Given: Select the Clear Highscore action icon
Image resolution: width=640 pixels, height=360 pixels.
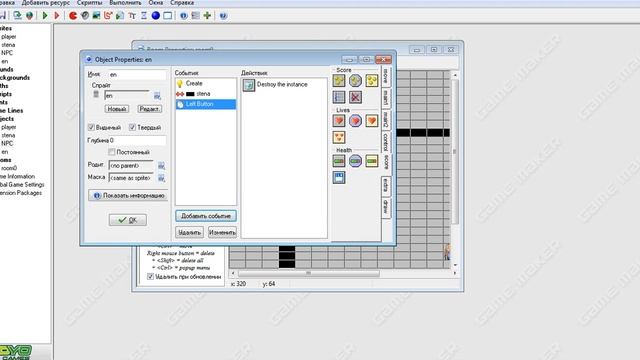Looking at the screenshot, I should click(355, 97).
